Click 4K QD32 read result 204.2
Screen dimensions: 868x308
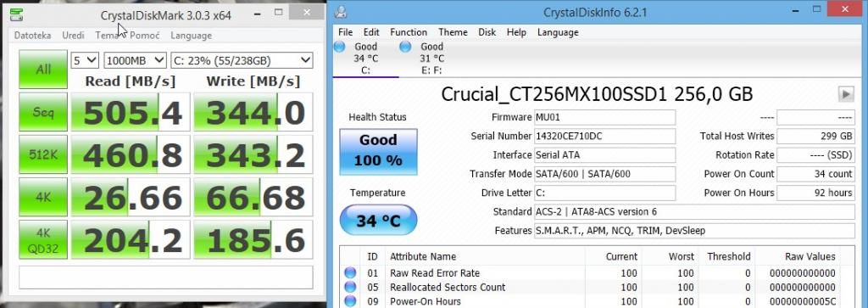pyautogui.click(x=131, y=240)
